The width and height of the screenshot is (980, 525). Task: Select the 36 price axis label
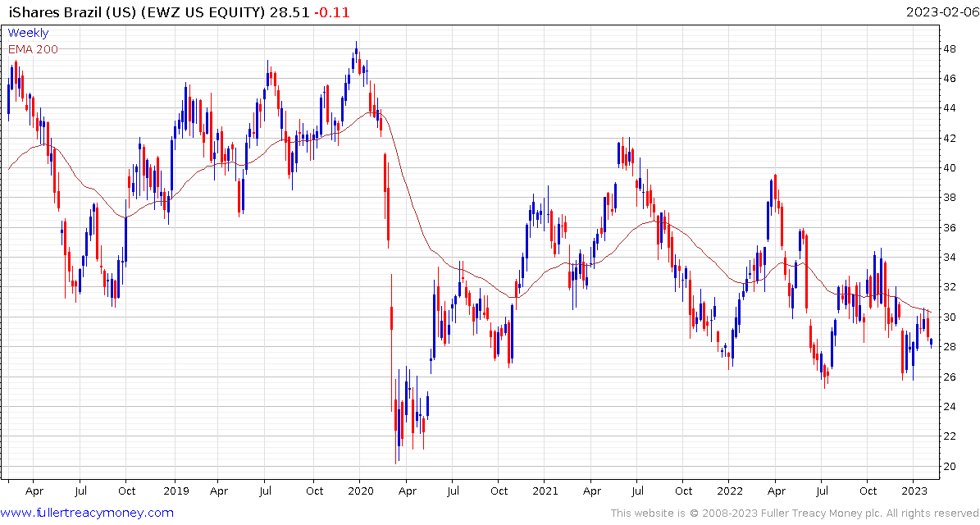coord(951,227)
